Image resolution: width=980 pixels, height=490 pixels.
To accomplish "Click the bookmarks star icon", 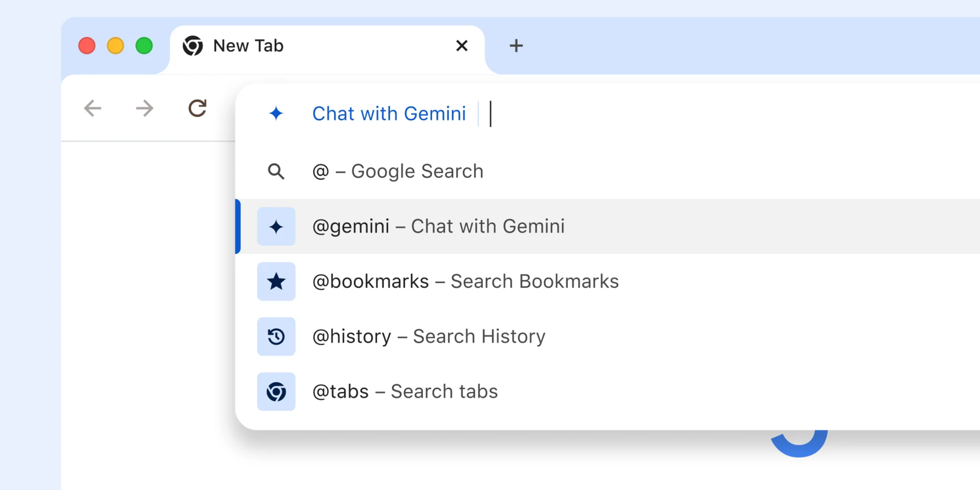I will click(x=276, y=282).
